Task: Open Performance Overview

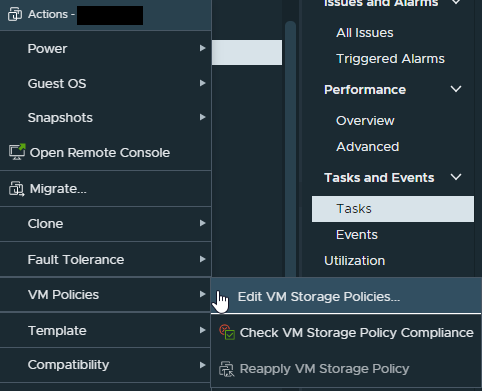Action: point(365,121)
